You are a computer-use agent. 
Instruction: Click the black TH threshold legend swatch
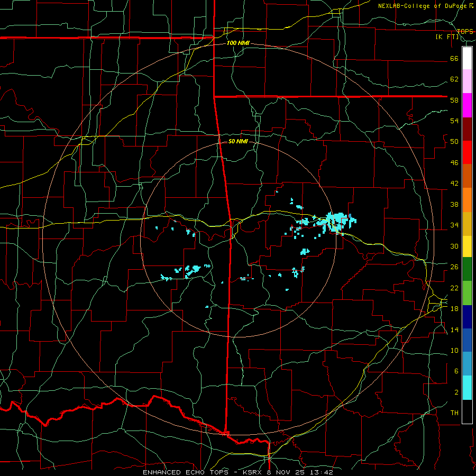click(x=467, y=411)
